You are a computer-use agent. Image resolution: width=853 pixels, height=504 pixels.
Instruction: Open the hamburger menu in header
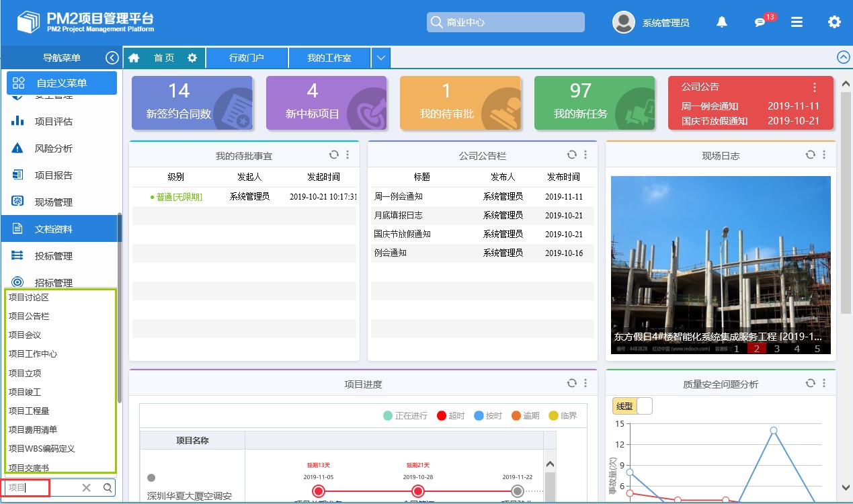coord(797,22)
